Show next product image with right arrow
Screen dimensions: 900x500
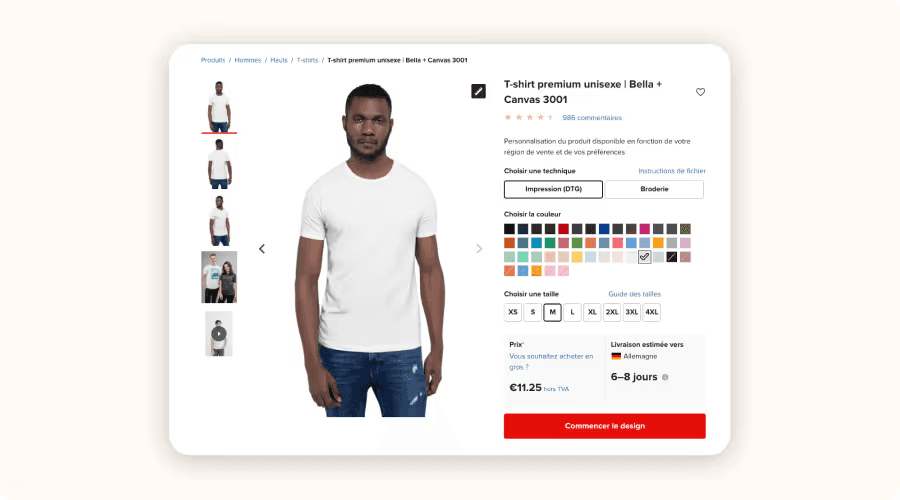point(479,249)
